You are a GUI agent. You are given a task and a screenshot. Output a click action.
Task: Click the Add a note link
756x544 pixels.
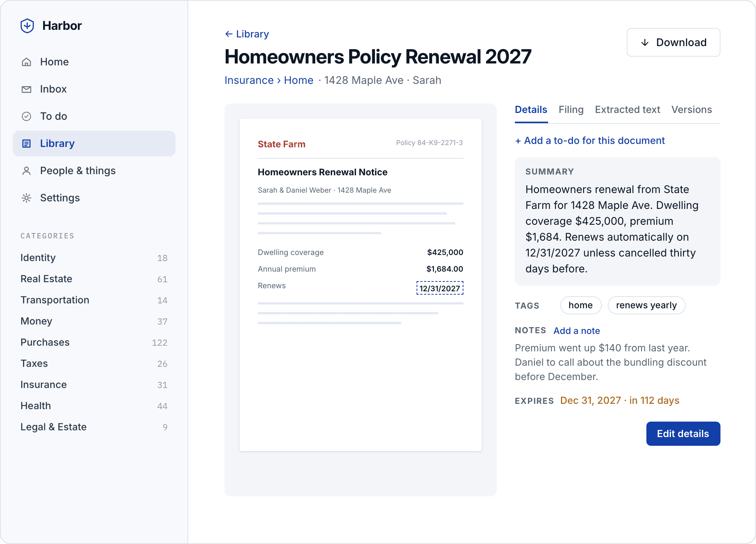[577, 331]
